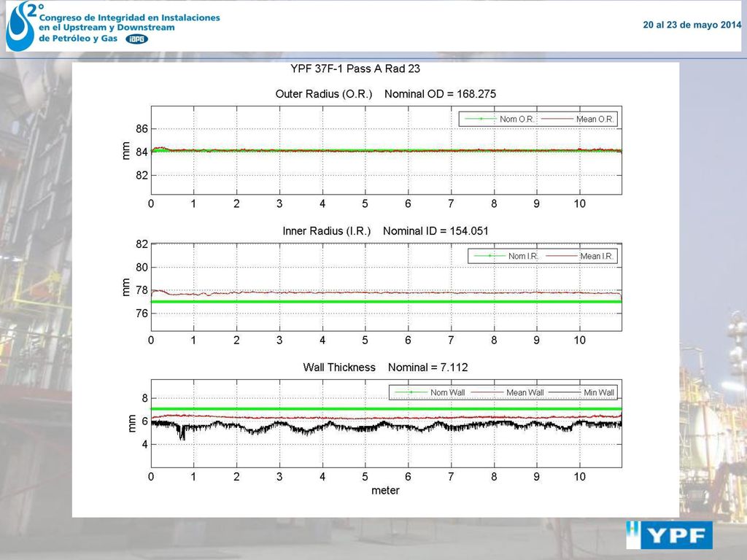Click x-axis tick "10" under Wall Thickness chart

579,477
